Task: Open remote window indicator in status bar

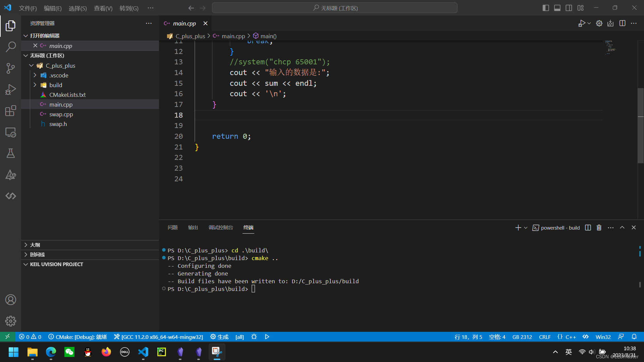Action: tap(7, 337)
